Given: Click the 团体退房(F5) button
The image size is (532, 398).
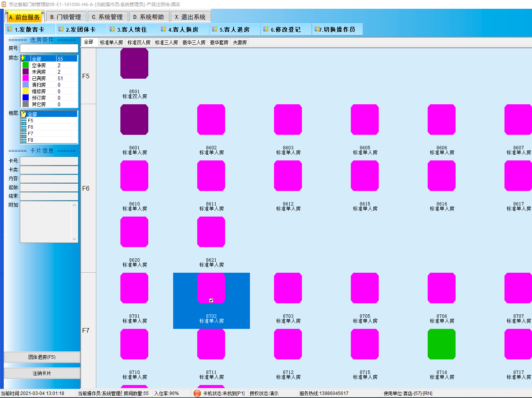Looking at the screenshot, I should click(42, 357).
